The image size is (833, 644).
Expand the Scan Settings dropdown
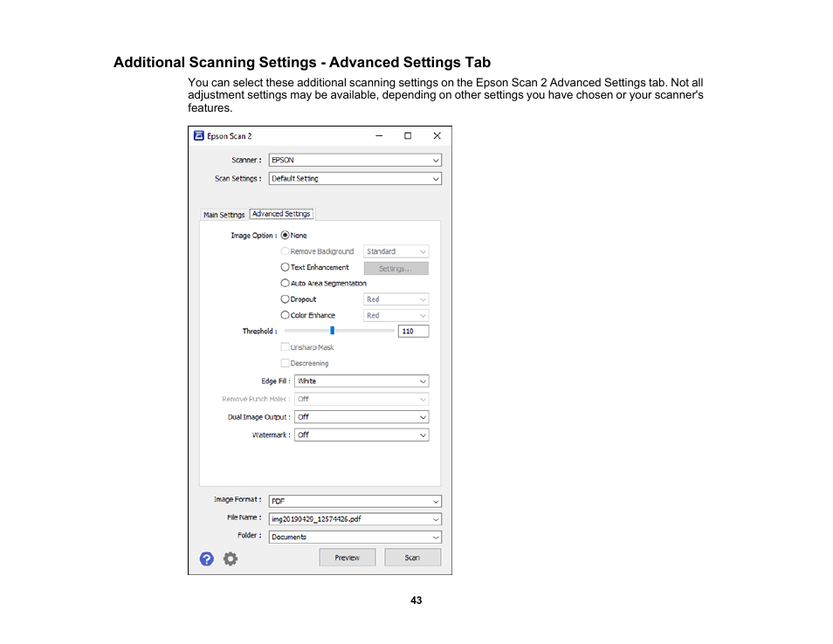tap(355, 178)
